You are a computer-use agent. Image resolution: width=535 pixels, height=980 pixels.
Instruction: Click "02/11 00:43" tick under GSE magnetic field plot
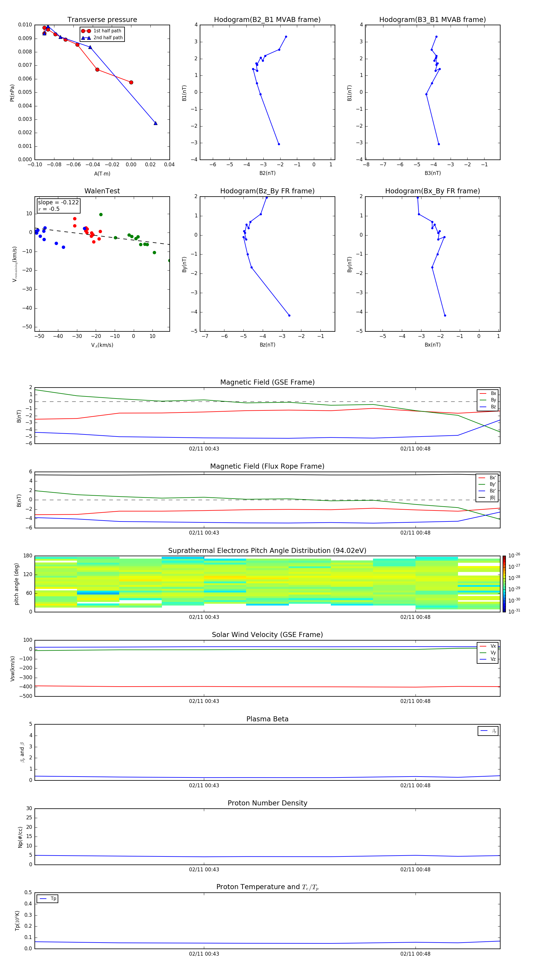[x=204, y=449]
